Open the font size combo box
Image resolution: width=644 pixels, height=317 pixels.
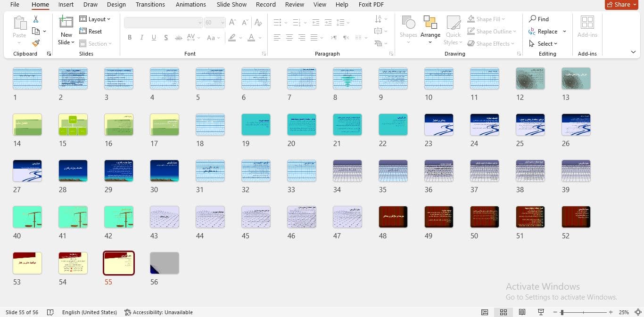coord(215,22)
